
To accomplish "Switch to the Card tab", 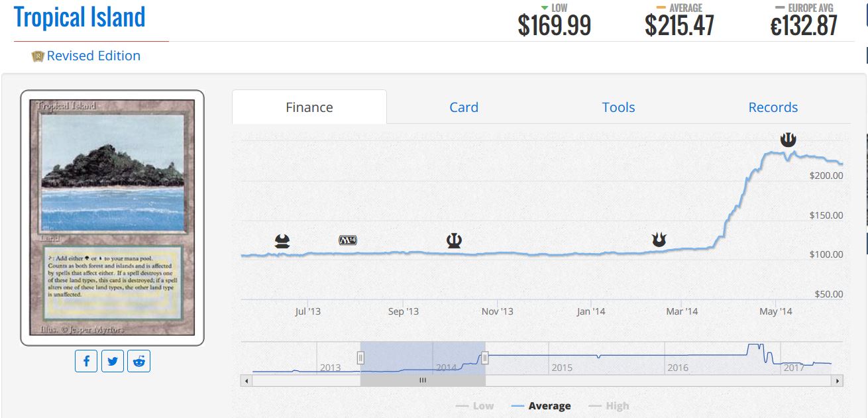I will [x=464, y=107].
